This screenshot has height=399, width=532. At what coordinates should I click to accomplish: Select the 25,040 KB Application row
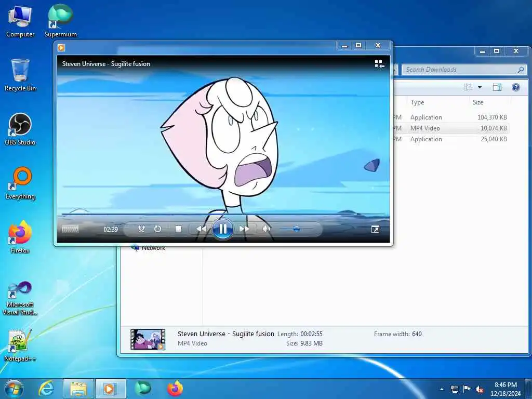coord(451,139)
